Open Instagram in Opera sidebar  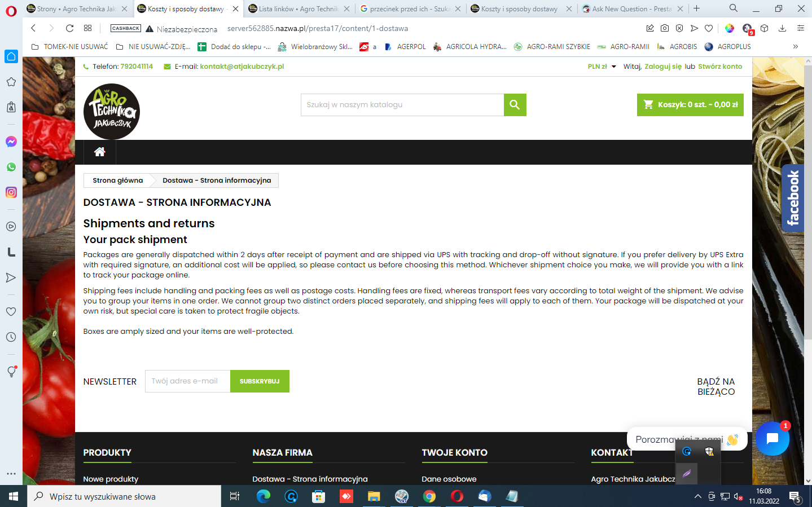[11, 192]
